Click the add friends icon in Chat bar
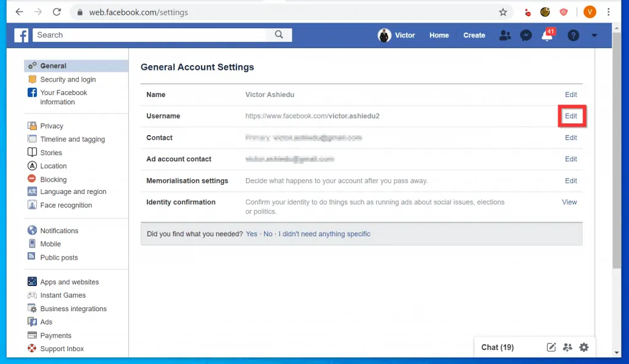The height and width of the screenshot is (364, 629). tap(567, 347)
